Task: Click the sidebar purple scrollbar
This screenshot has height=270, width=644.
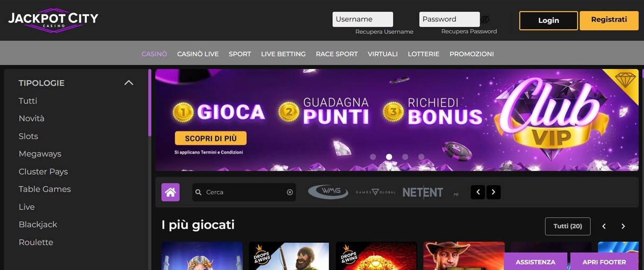Action: click(x=150, y=102)
